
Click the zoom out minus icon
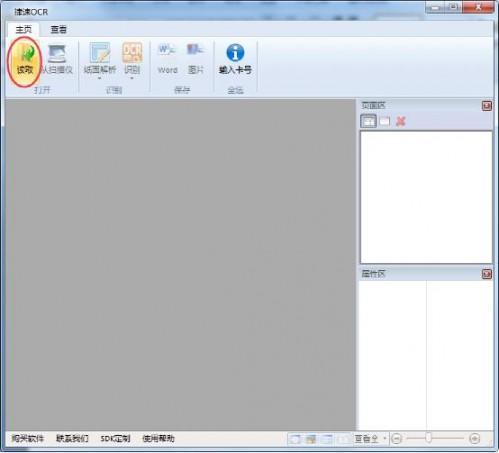tap(396, 438)
